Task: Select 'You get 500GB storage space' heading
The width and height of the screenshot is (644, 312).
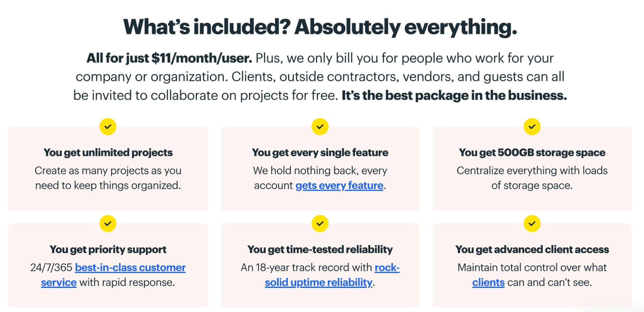Action: 532,152
